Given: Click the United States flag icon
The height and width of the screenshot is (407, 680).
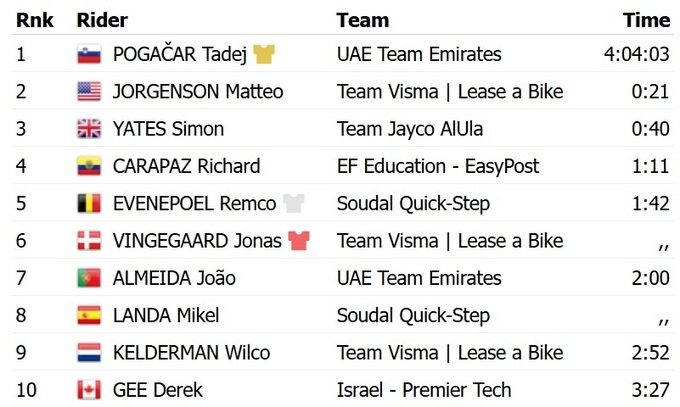Looking at the screenshot, I should coord(89,92).
